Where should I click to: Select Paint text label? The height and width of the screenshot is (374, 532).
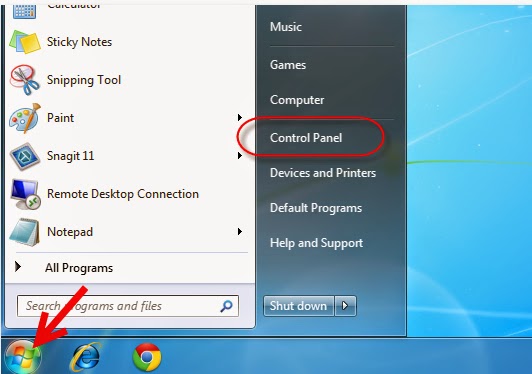(x=60, y=118)
